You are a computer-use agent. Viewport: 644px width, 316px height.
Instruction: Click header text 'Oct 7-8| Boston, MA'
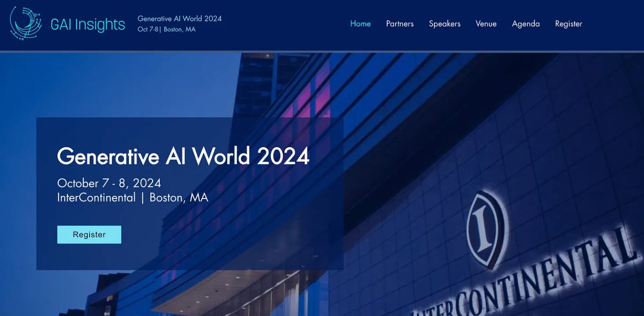[167, 29]
